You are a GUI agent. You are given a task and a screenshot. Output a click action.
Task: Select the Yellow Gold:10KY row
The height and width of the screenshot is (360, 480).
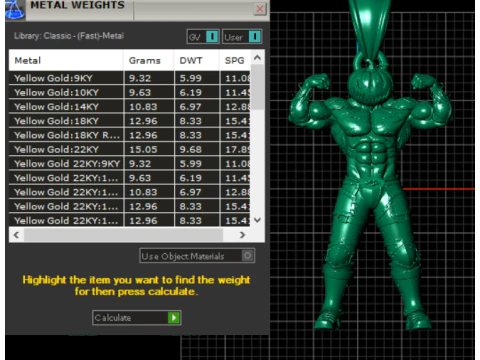tap(129, 92)
